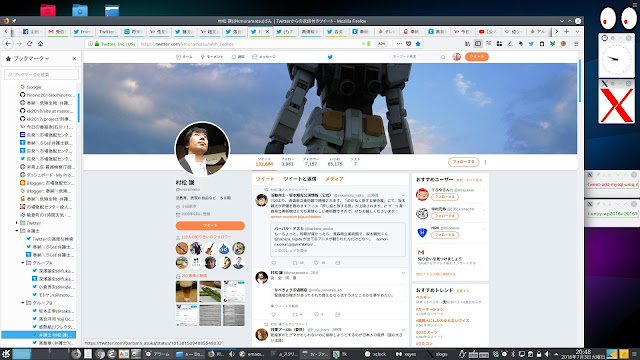
Task: Open the #カーネーション trend
Action: (x=430, y=309)
